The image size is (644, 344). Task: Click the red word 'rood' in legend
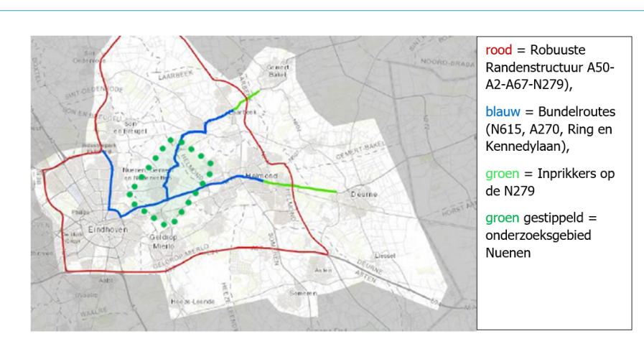point(499,50)
